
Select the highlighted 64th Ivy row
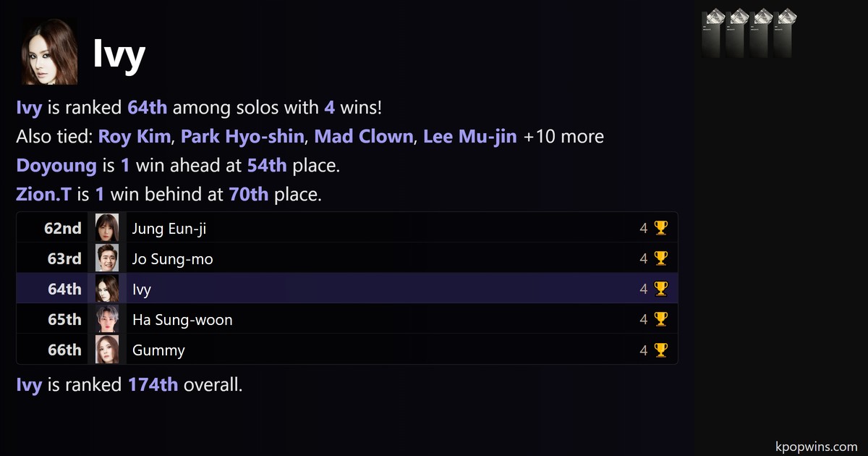(347, 289)
